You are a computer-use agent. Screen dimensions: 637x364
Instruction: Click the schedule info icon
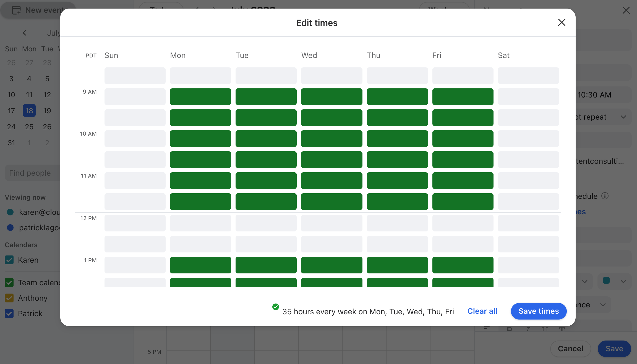[605, 196]
